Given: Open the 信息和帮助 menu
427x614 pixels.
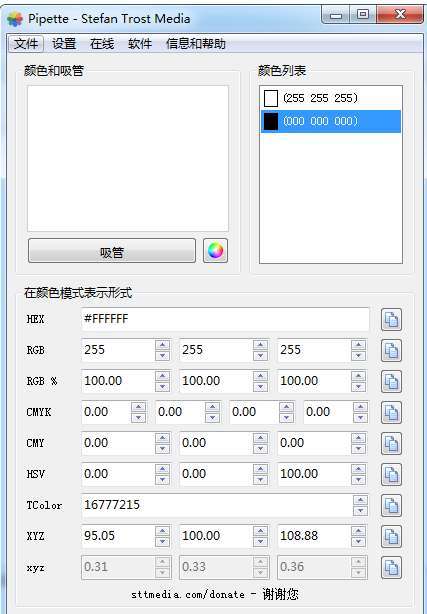Looking at the screenshot, I should tap(195, 44).
